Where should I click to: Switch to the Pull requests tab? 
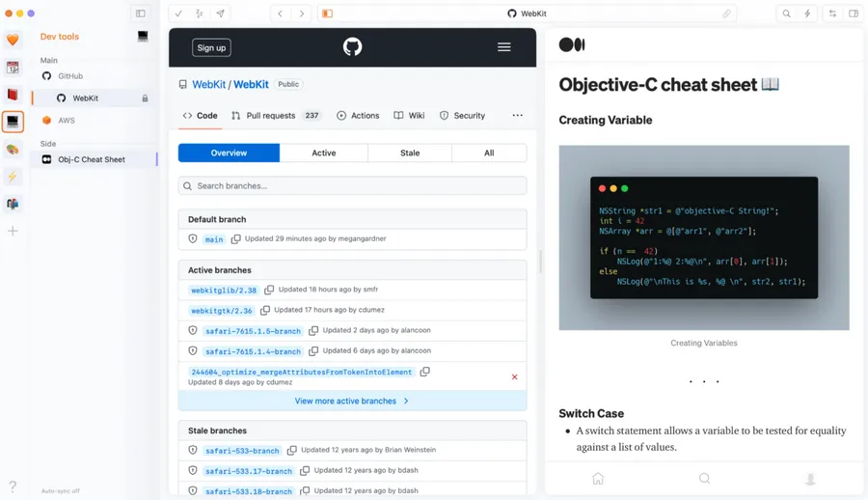coord(276,115)
